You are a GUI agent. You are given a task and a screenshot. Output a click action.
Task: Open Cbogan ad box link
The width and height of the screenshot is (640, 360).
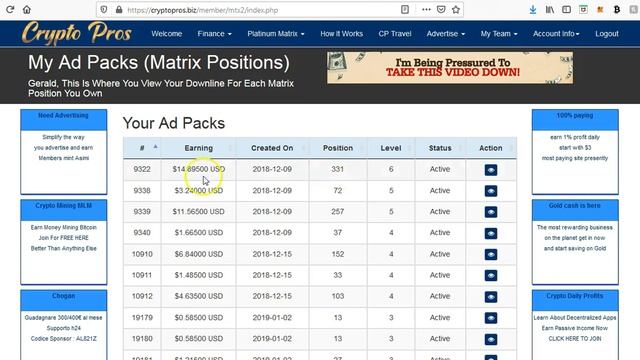[x=64, y=324]
